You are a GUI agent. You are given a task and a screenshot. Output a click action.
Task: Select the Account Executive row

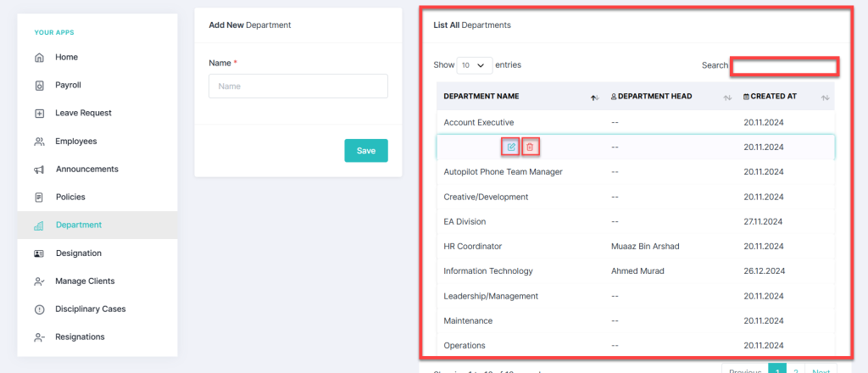[x=636, y=122]
